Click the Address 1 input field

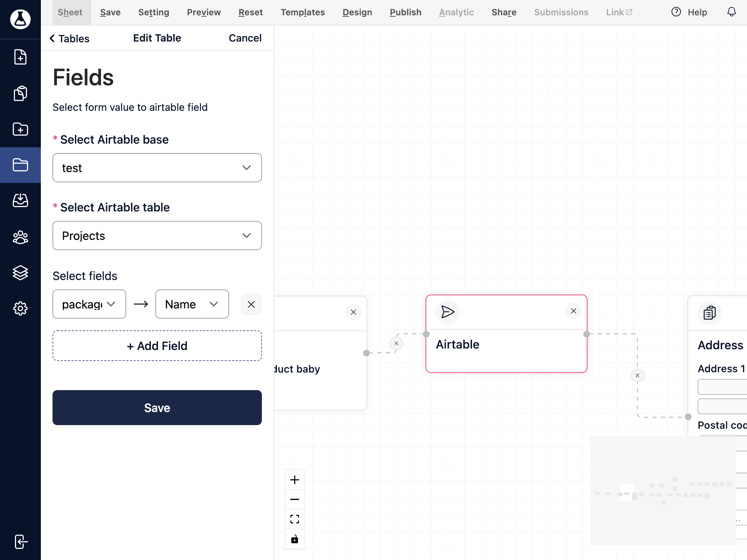tap(722, 387)
